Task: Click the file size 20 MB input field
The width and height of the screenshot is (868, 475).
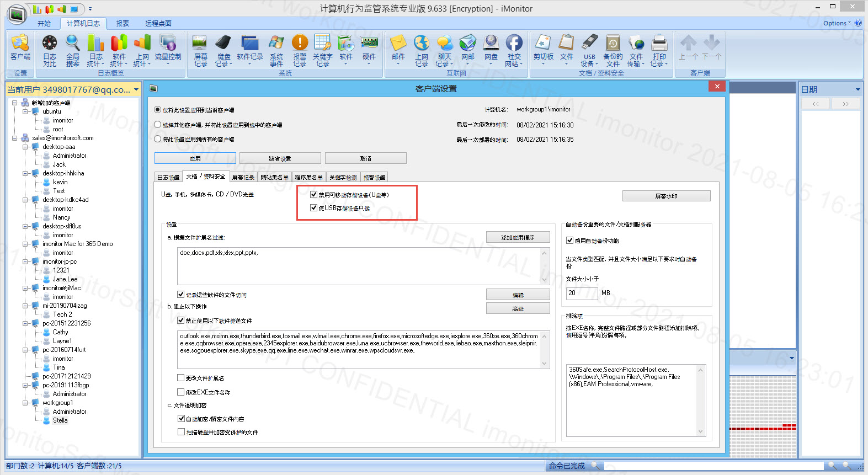Action: [x=582, y=293]
